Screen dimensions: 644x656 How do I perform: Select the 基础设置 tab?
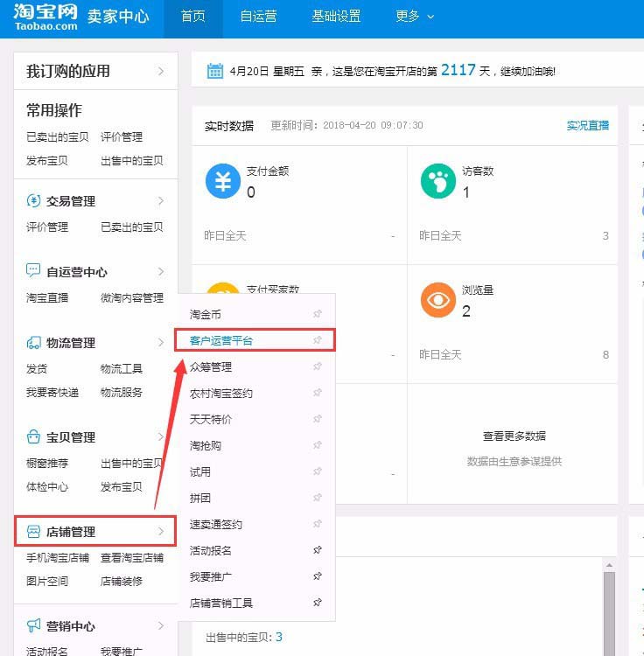click(336, 17)
